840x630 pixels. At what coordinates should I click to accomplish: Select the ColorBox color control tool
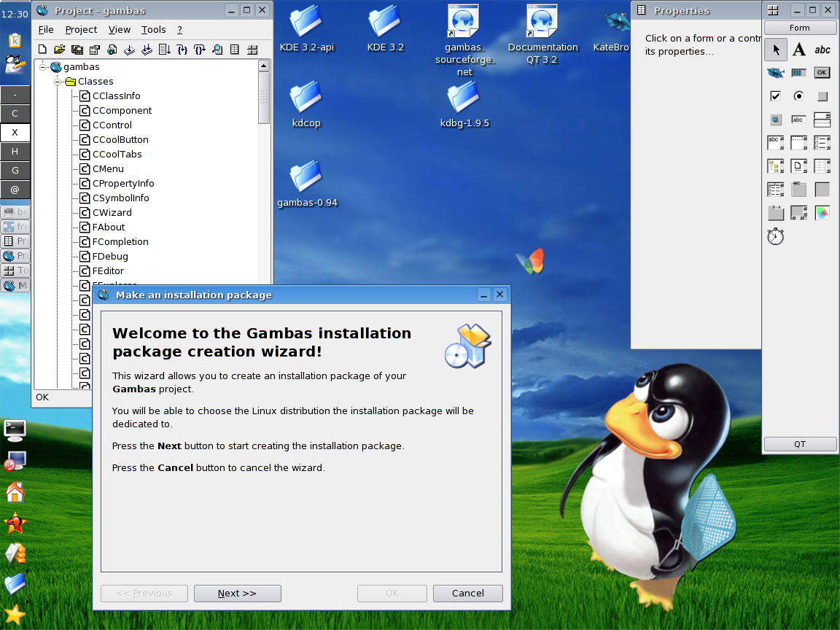(822, 213)
